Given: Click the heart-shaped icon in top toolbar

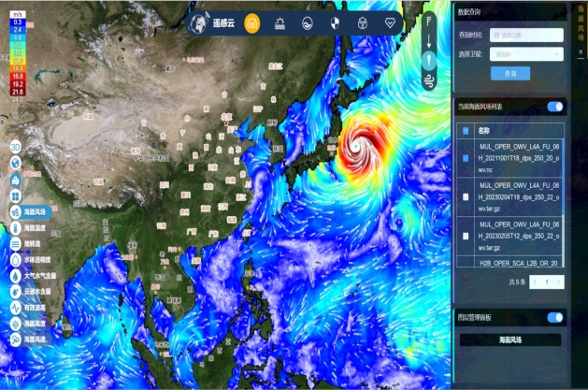Looking at the screenshot, I should pos(390,23).
